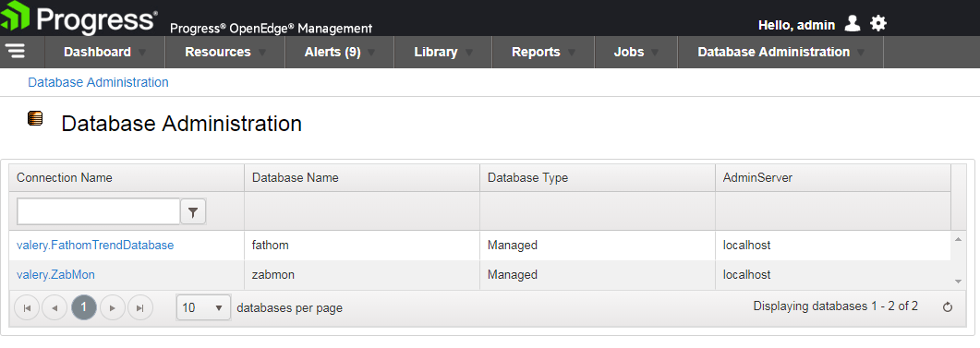
Task: Go to last page of databases
Action: coord(140,307)
